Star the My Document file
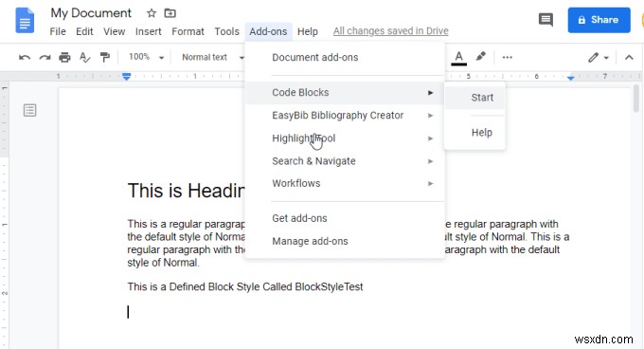644x349 pixels. click(x=152, y=13)
